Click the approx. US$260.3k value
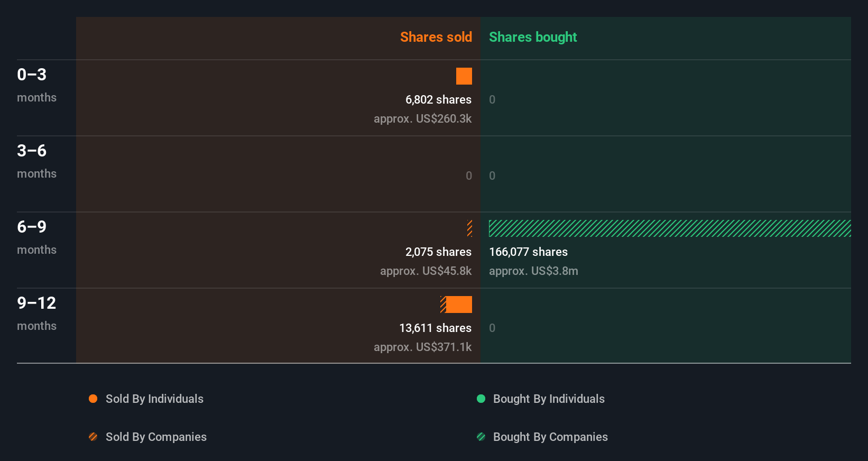 pos(422,119)
